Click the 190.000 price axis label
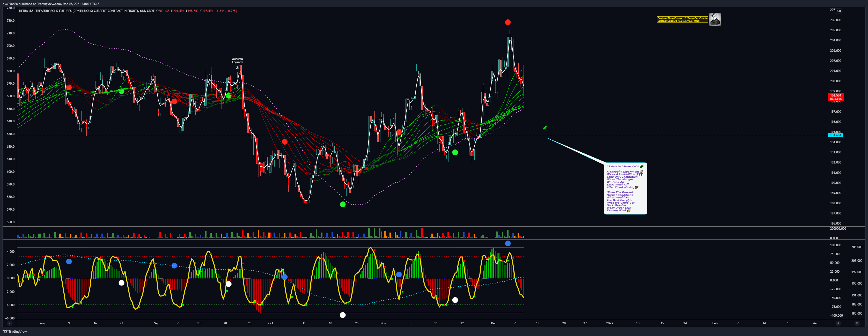868x336 pixels. tap(835, 183)
